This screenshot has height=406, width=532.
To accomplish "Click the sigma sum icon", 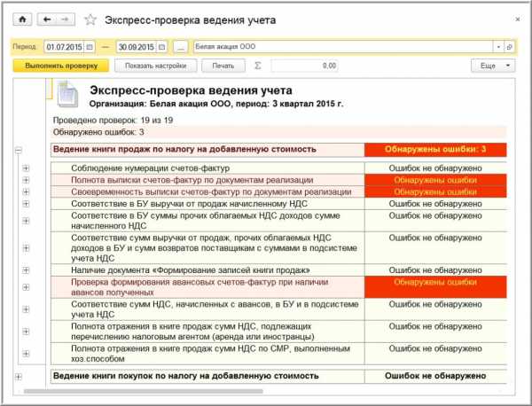I will click(258, 66).
